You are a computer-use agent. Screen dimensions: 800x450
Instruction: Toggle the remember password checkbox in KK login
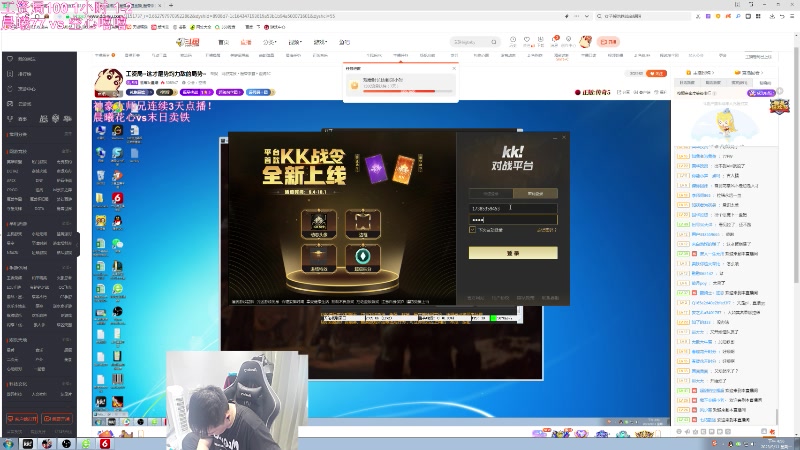[x=472, y=230]
